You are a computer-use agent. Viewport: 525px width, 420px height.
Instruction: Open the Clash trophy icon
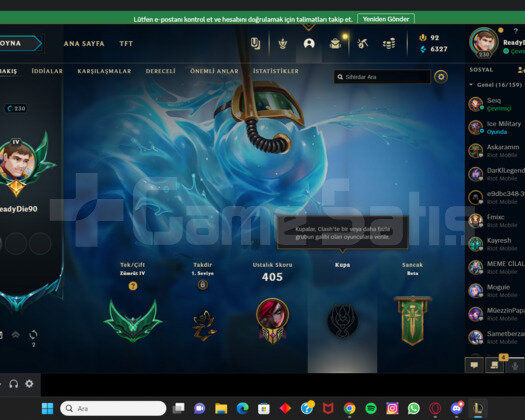pos(283,44)
